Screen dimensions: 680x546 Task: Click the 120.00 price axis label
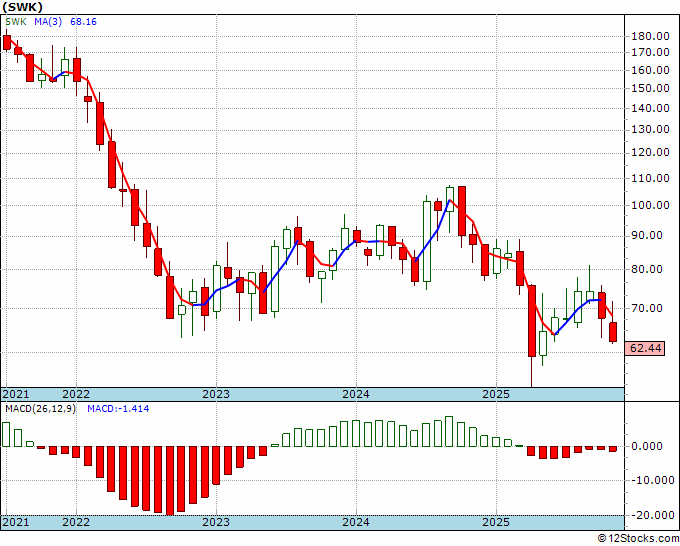(x=650, y=152)
